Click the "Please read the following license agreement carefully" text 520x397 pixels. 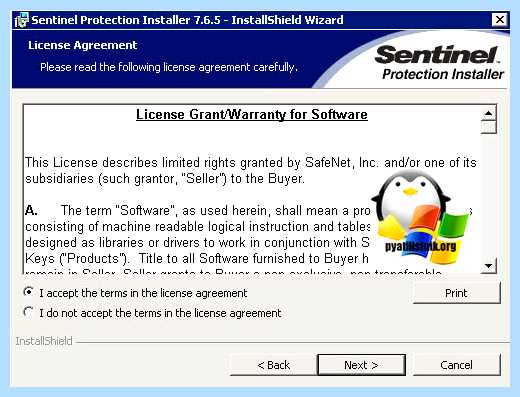click(x=169, y=67)
